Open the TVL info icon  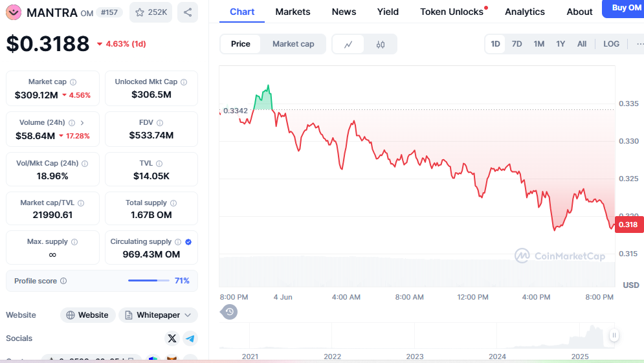(159, 164)
